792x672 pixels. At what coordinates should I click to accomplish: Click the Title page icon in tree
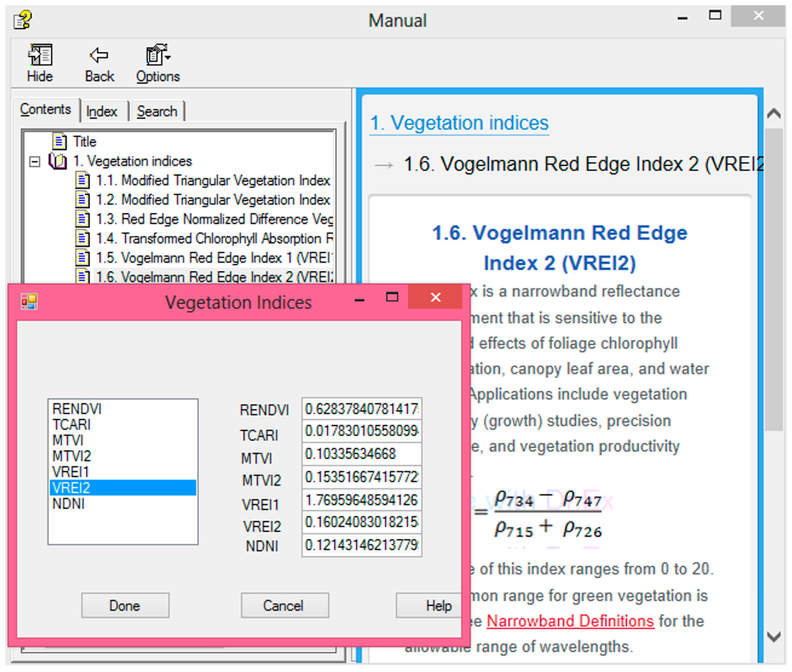[x=59, y=142]
